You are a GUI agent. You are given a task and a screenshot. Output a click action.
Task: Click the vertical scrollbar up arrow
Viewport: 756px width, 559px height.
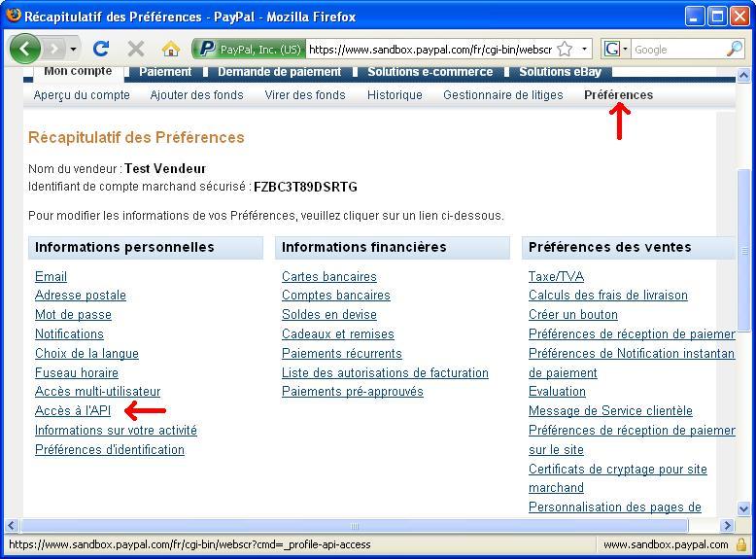tap(743, 75)
